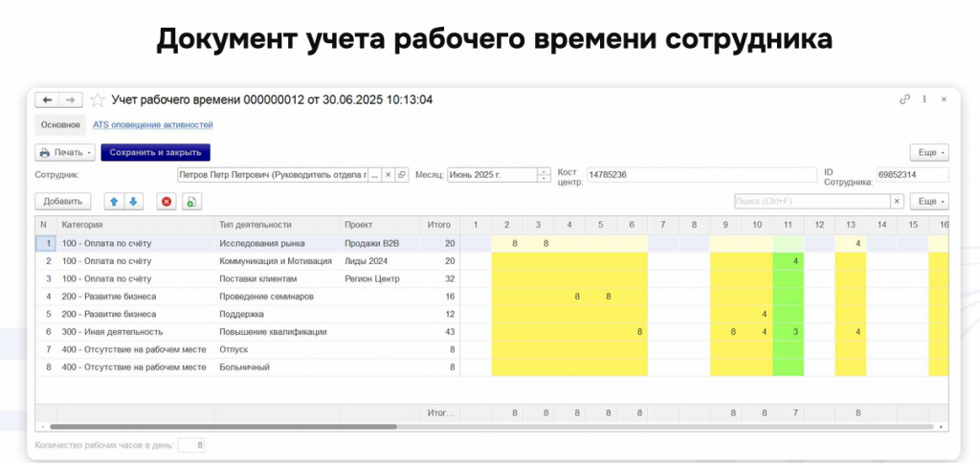Click the green document icon button
980x463 pixels.
[191, 201]
